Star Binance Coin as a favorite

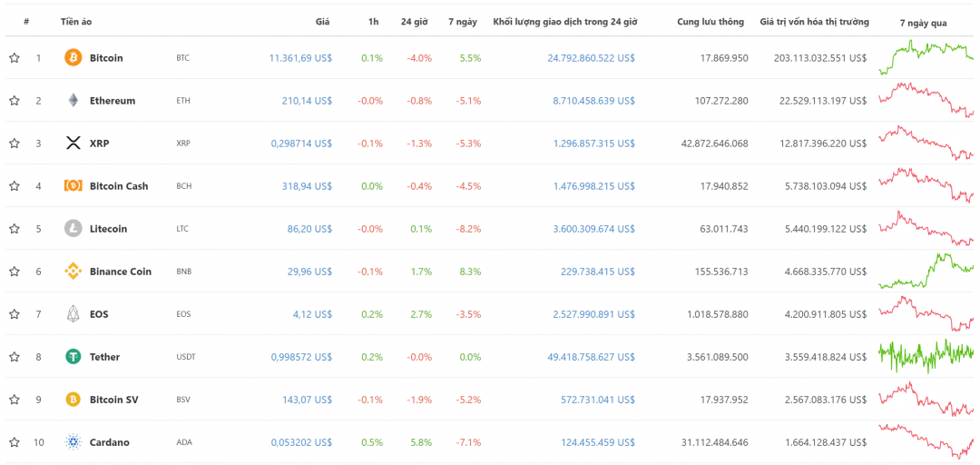[15, 271]
